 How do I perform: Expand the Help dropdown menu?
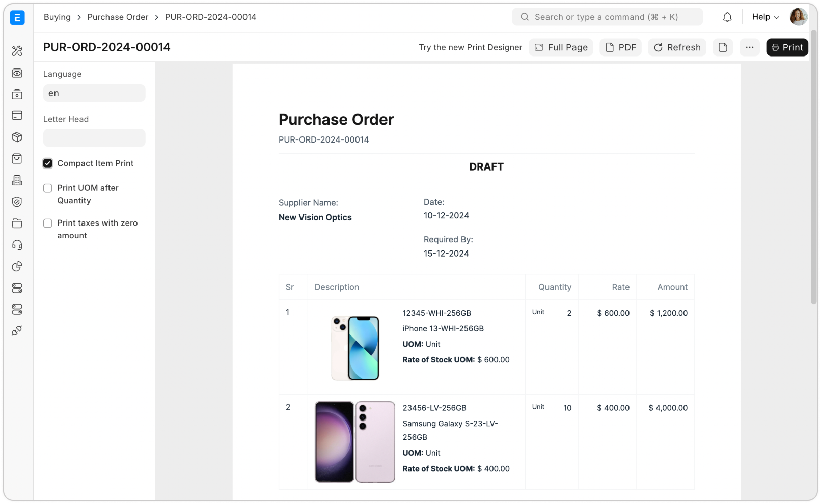(x=765, y=17)
